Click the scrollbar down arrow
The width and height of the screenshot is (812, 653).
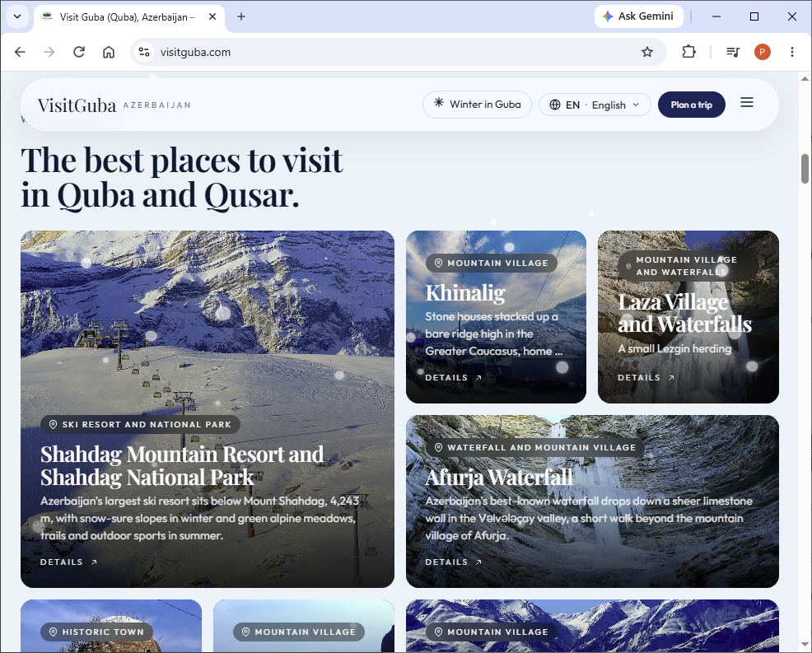coord(805,644)
